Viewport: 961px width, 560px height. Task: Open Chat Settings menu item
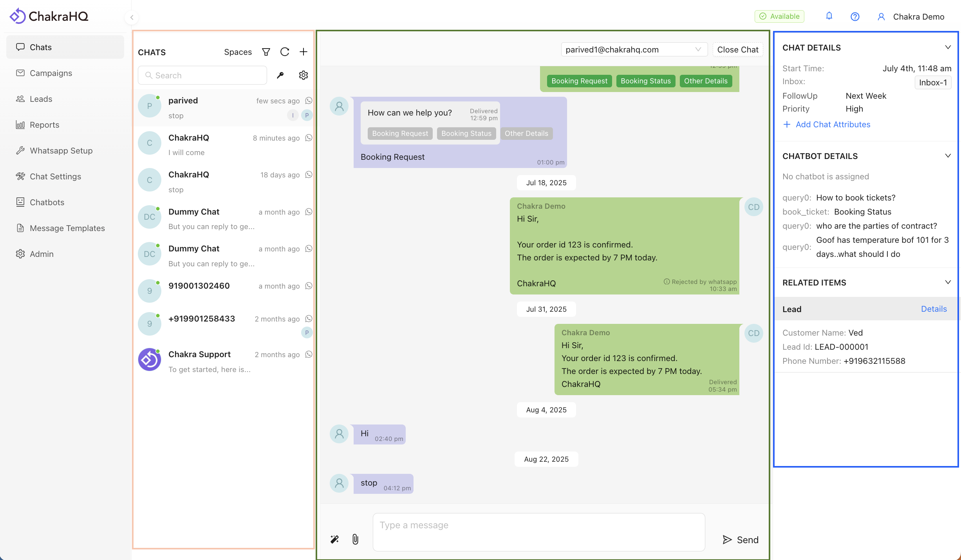(x=65, y=176)
